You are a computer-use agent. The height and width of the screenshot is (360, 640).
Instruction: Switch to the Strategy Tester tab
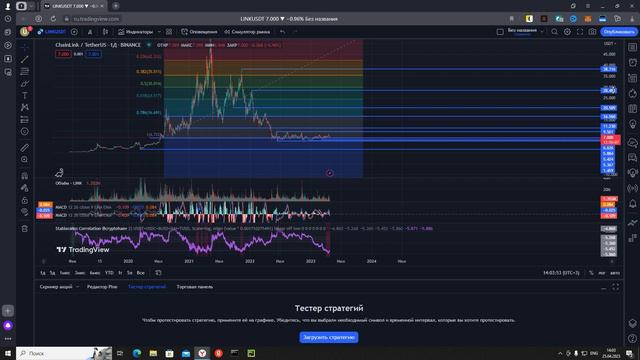point(147,287)
